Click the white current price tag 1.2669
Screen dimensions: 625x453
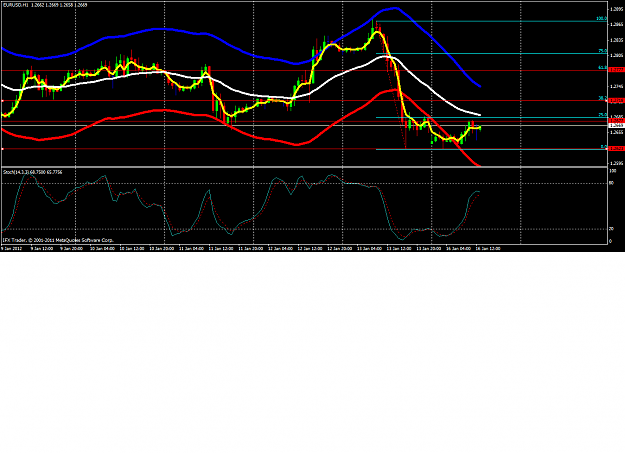pos(616,125)
